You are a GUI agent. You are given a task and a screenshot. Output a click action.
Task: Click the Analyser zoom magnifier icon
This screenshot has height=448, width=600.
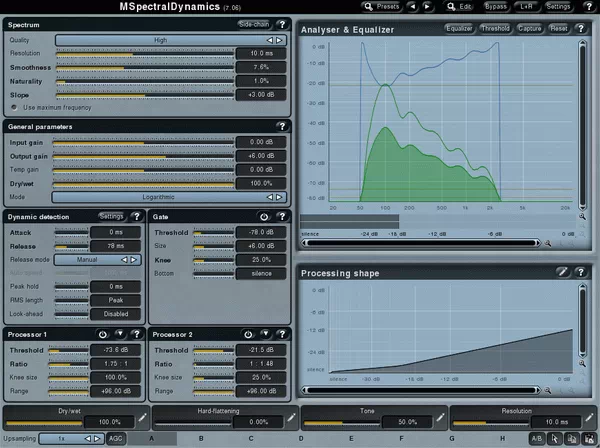[548, 242]
